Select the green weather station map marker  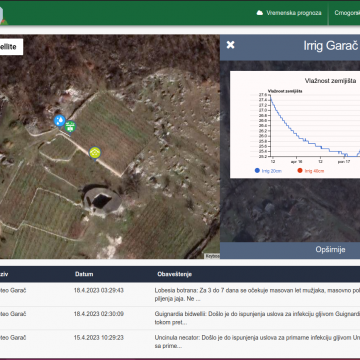pyautogui.click(x=70, y=127)
